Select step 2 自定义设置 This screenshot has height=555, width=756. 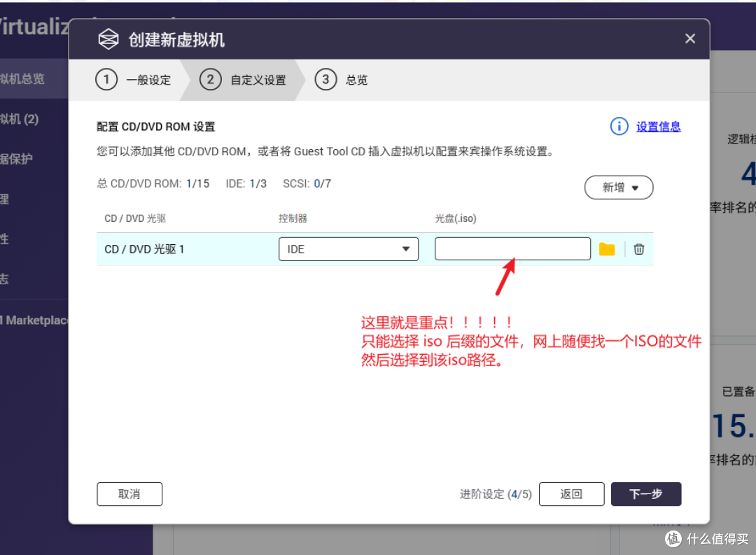[x=243, y=80]
